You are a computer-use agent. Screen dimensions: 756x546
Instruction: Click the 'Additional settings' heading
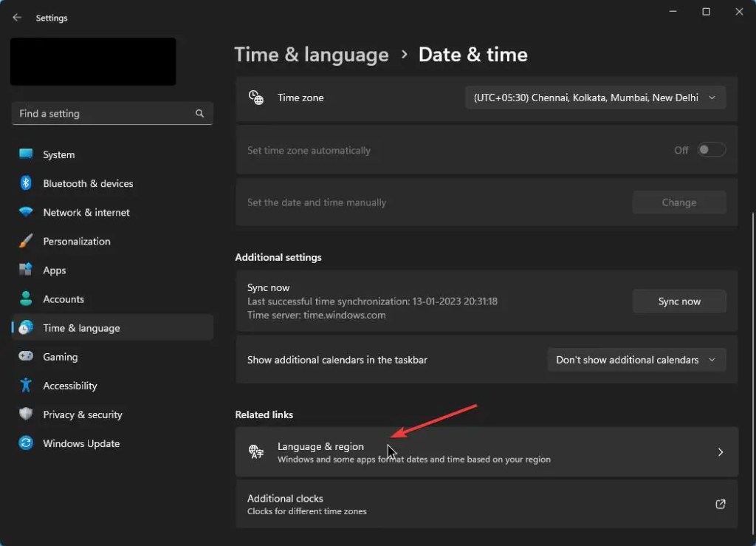pyautogui.click(x=278, y=257)
